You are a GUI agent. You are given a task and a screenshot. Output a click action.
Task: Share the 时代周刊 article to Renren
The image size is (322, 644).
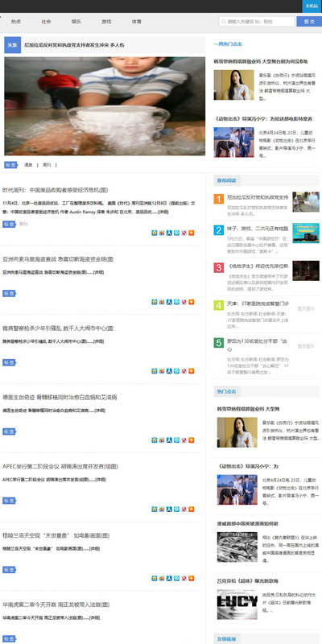[x=169, y=233]
